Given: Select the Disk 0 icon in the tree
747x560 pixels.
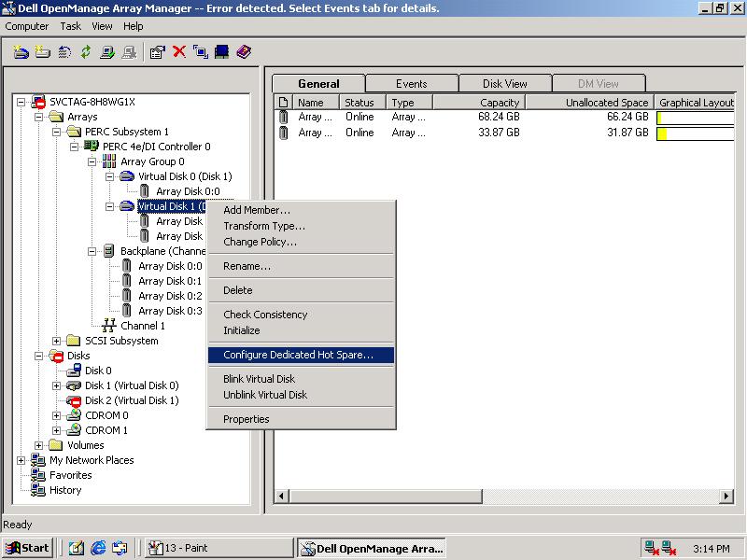Looking at the screenshot, I should pos(74,371).
